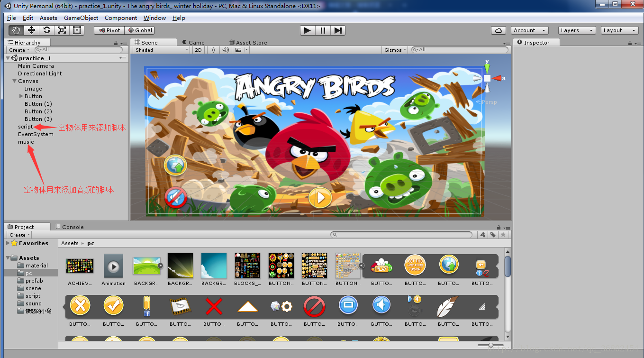This screenshot has height=358, width=644.
Task: Open the Component menu
Action: pos(121,18)
